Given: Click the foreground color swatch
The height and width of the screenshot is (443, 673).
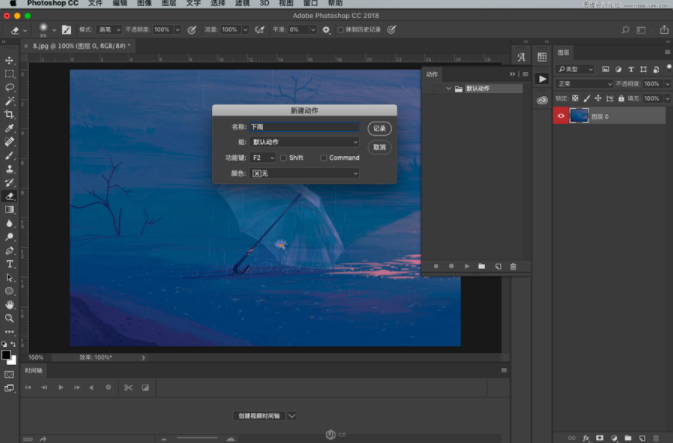Looking at the screenshot, I should pos(6,354).
